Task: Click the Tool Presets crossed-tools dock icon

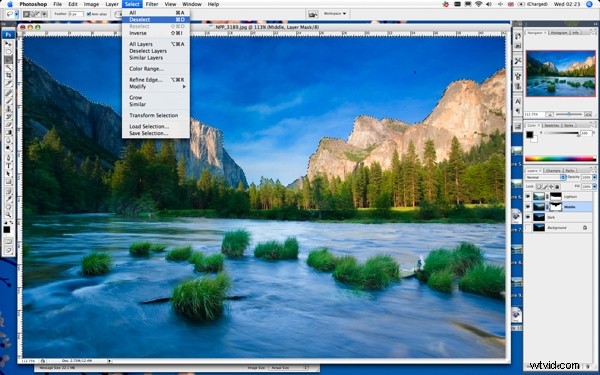Action: [518, 60]
